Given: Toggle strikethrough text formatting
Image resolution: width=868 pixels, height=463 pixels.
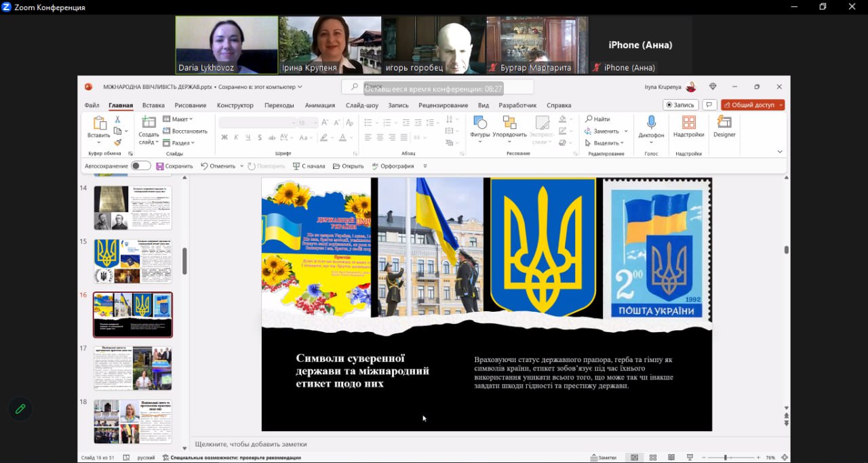Looking at the screenshot, I should [x=271, y=137].
